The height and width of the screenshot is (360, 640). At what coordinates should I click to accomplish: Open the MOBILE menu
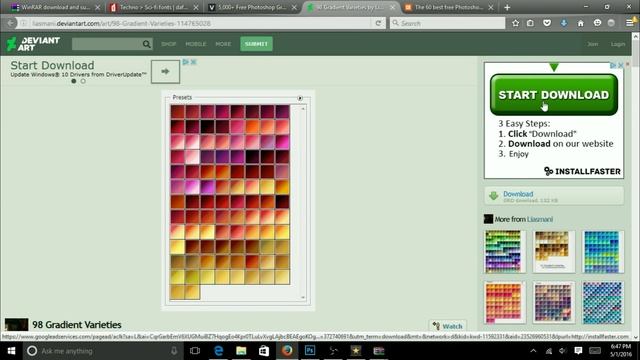[196, 44]
